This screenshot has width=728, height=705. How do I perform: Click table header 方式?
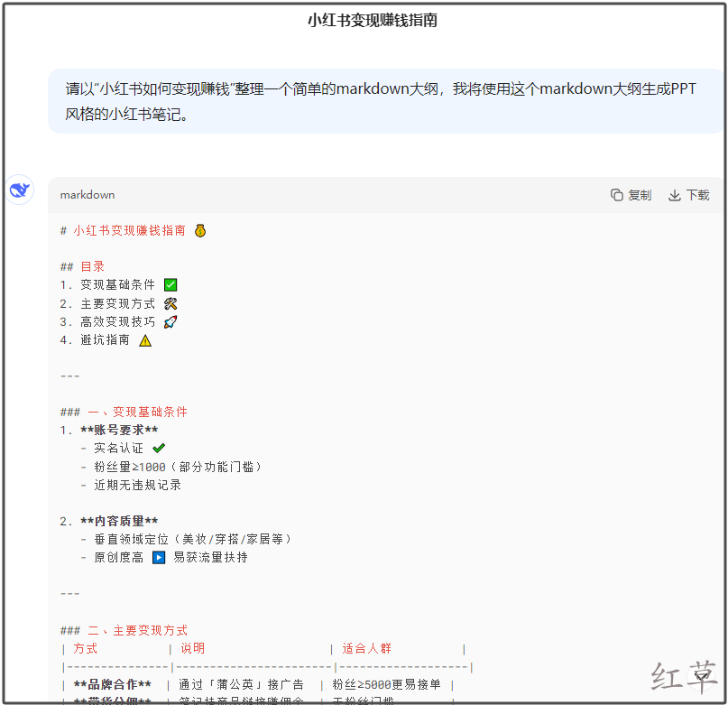point(86,648)
